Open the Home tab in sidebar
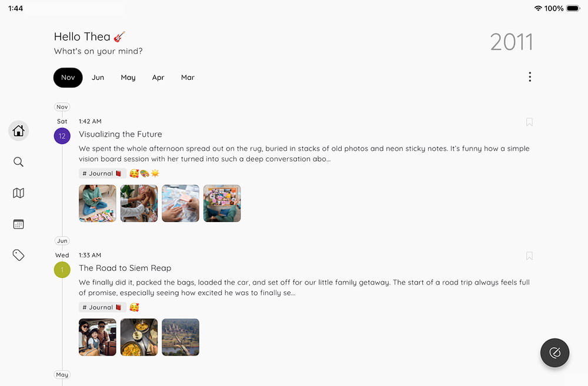588x386 pixels. pos(18,131)
